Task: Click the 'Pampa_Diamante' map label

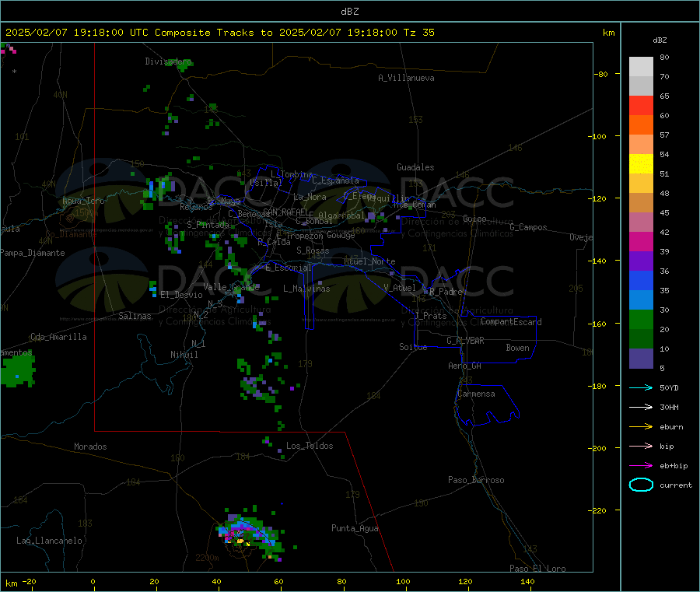Action: click(x=32, y=253)
